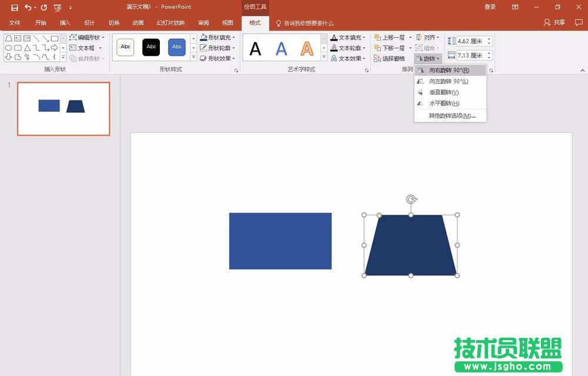Viewport: 588px width, 376px height.
Task: Switch to the 开始 ribbon tab
Action: [x=40, y=22]
